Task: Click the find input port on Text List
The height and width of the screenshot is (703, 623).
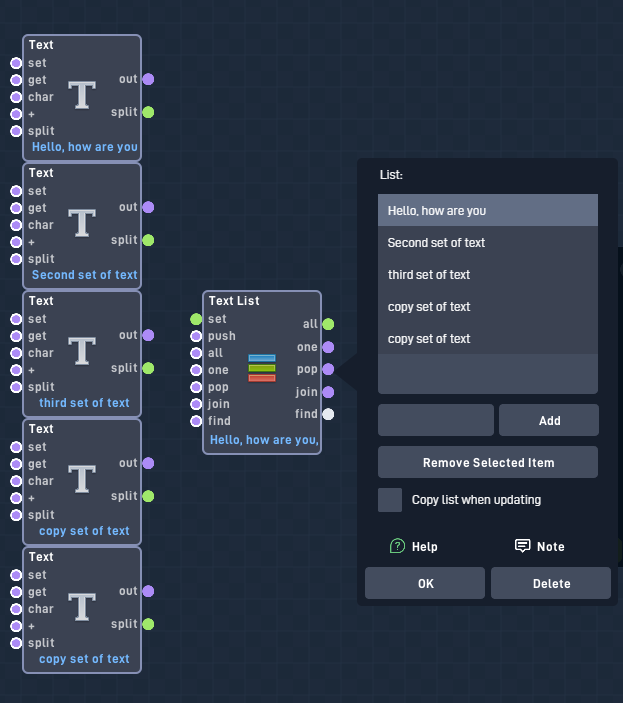Action: pyautogui.click(x=196, y=421)
